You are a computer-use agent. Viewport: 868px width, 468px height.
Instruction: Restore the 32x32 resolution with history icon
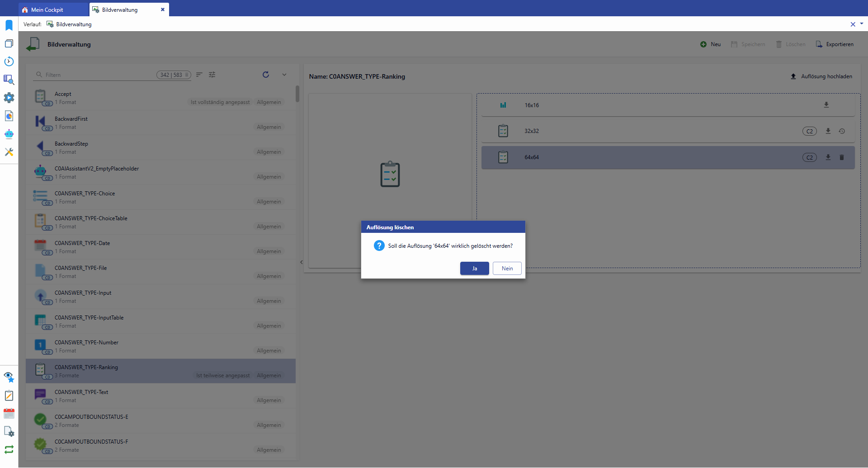(x=842, y=131)
